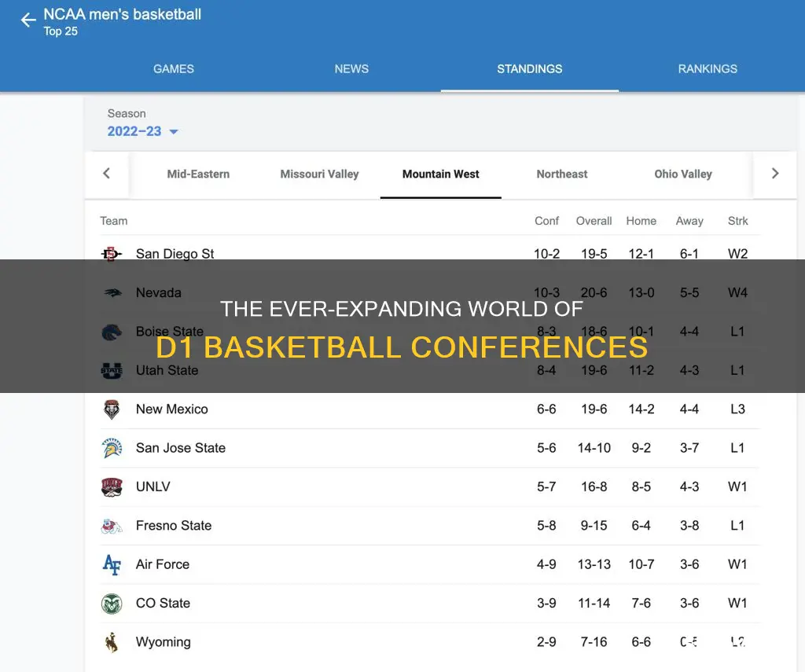Select the Missouri Valley conference tab

click(x=319, y=174)
